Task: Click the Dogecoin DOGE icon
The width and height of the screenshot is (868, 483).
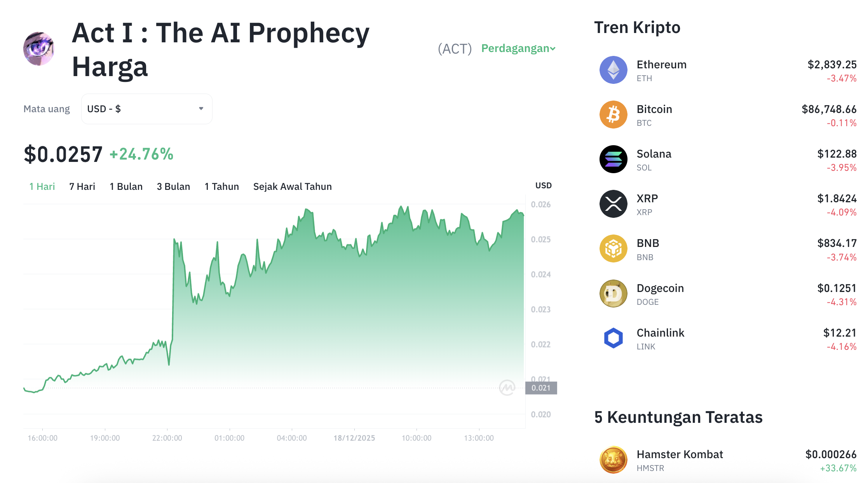Action: [613, 294]
